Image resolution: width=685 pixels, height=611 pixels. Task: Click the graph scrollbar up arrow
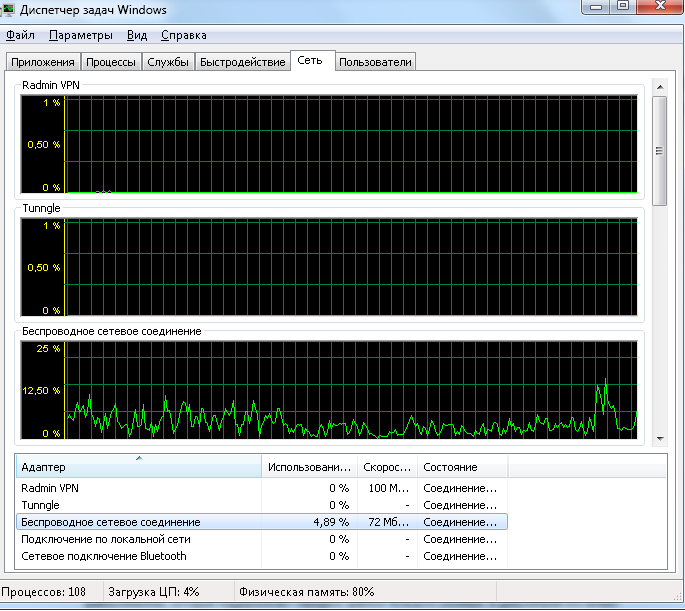click(660, 87)
